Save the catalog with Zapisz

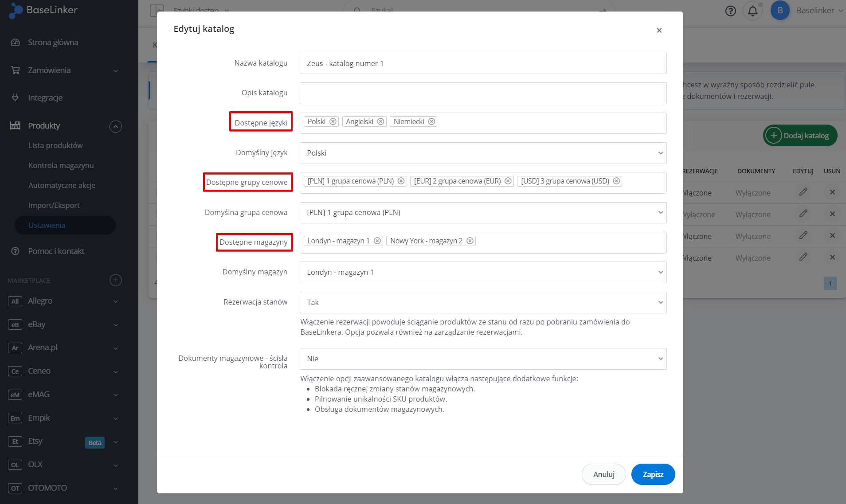[653, 474]
